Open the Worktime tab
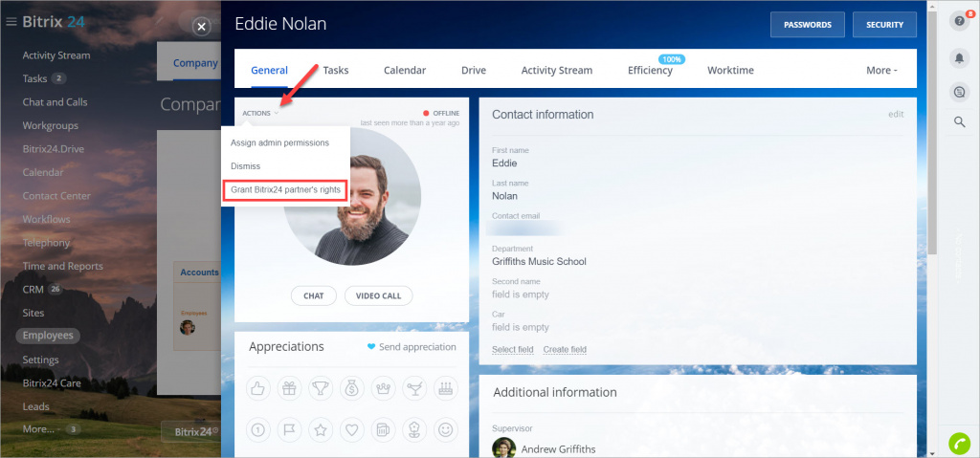The width and height of the screenshot is (980, 458). [x=730, y=70]
